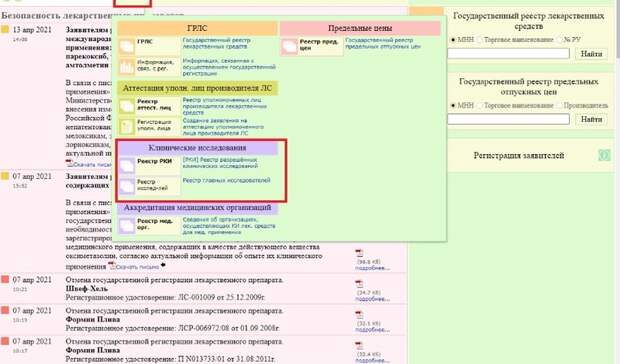Viewport: 620px width, 364px height.
Task: Open the Реестр пред. цен icon
Action: (289, 47)
